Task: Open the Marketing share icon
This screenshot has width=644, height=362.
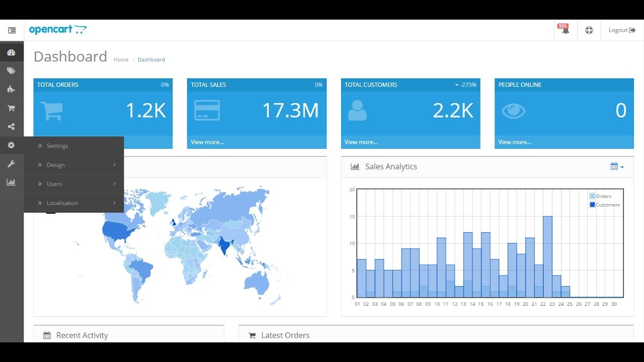Action: pyautogui.click(x=11, y=127)
